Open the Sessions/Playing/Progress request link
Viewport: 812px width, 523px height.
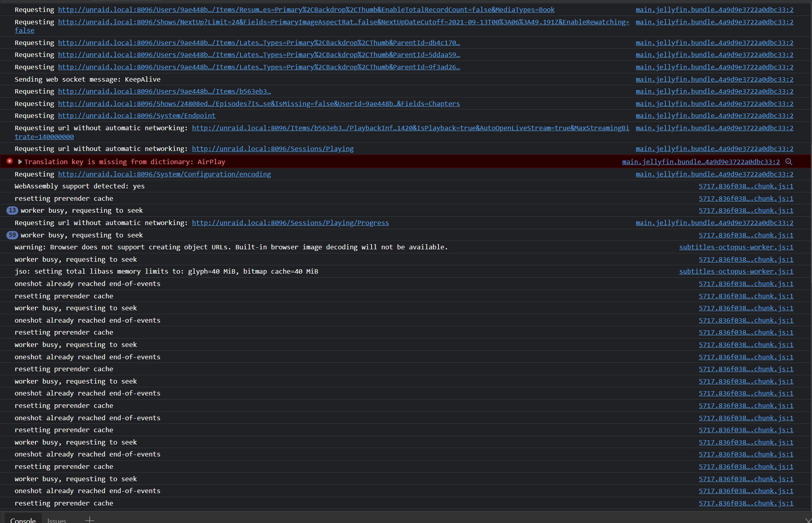290,223
